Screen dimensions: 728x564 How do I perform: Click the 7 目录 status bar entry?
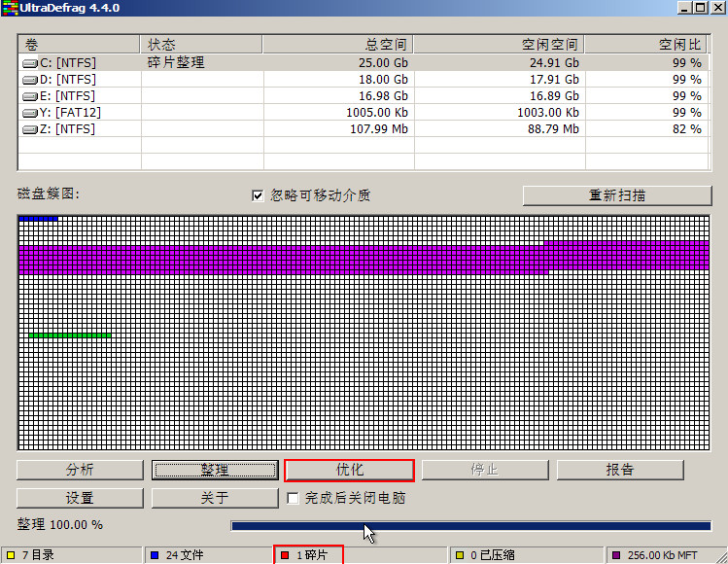click(x=72, y=555)
